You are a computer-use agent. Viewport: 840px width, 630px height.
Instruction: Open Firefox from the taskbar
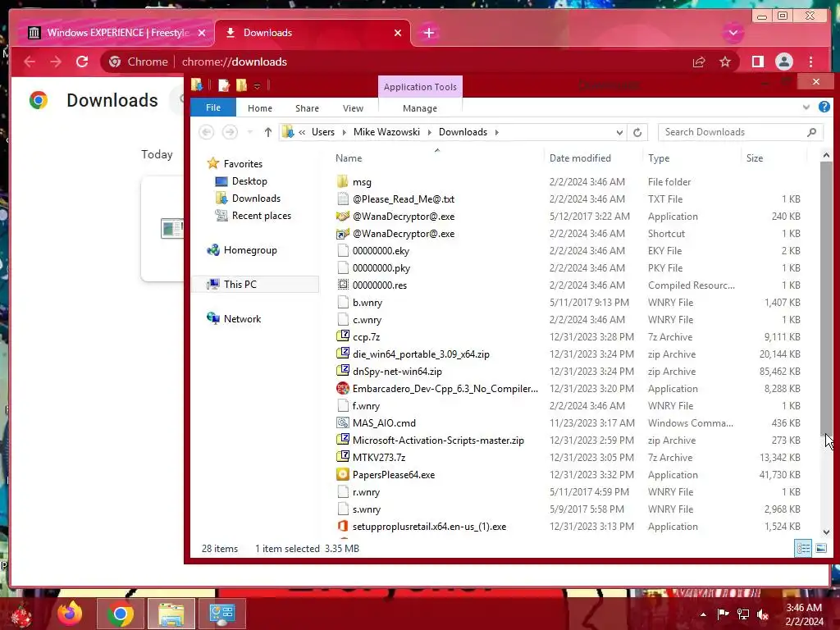click(71, 614)
